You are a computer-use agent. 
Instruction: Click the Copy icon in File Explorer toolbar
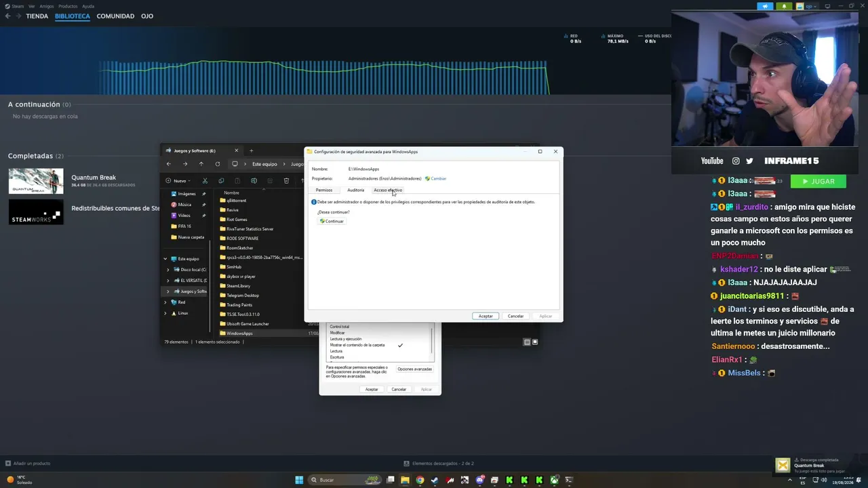click(x=221, y=181)
